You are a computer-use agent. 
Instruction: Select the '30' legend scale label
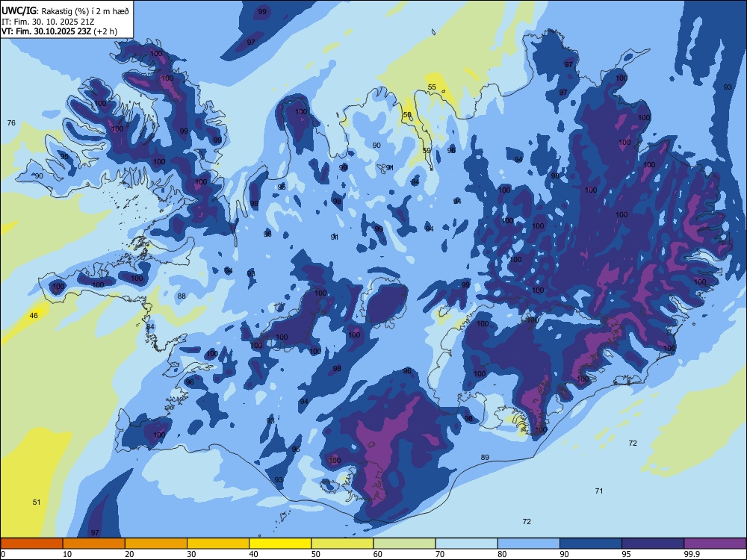click(x=191, y=554)
